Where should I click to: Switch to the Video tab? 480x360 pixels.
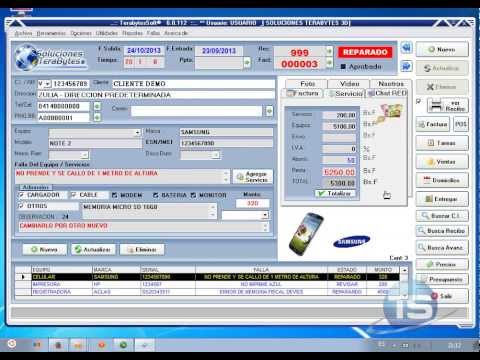pyautogui.click(x=349, y=84)
